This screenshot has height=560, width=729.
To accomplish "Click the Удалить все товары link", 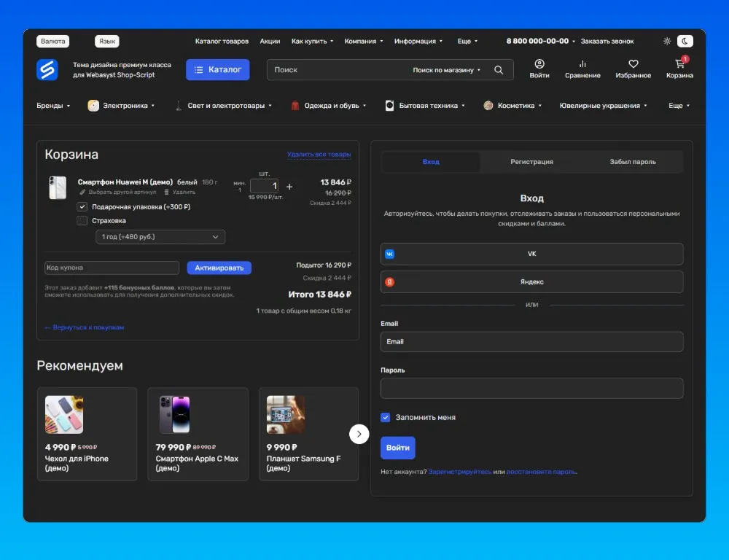I will point(319,155).
